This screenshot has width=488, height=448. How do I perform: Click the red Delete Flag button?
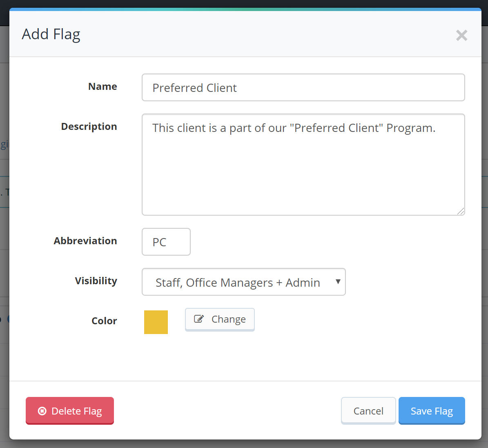coord(70,411)
